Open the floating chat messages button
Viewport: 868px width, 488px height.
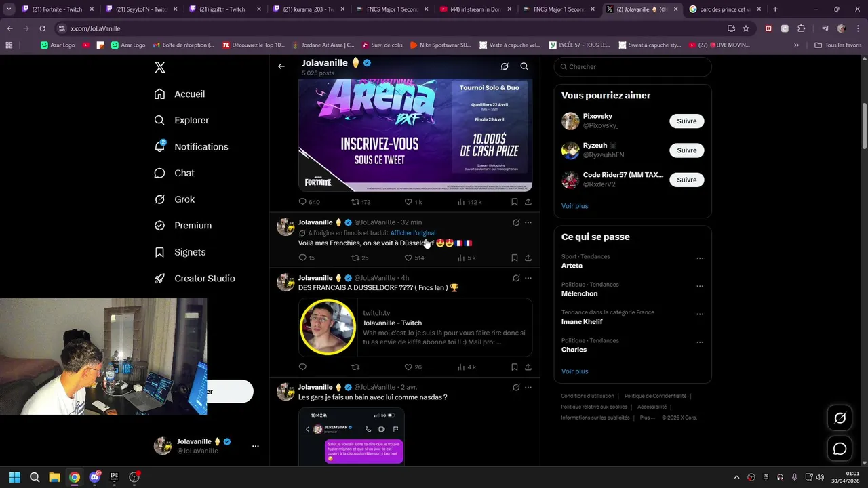(x=840, y=449)
